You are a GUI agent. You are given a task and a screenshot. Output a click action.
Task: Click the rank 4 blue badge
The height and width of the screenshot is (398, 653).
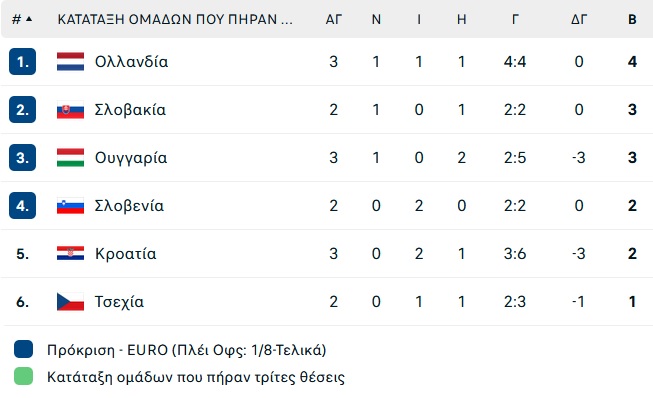pos(22,206)
